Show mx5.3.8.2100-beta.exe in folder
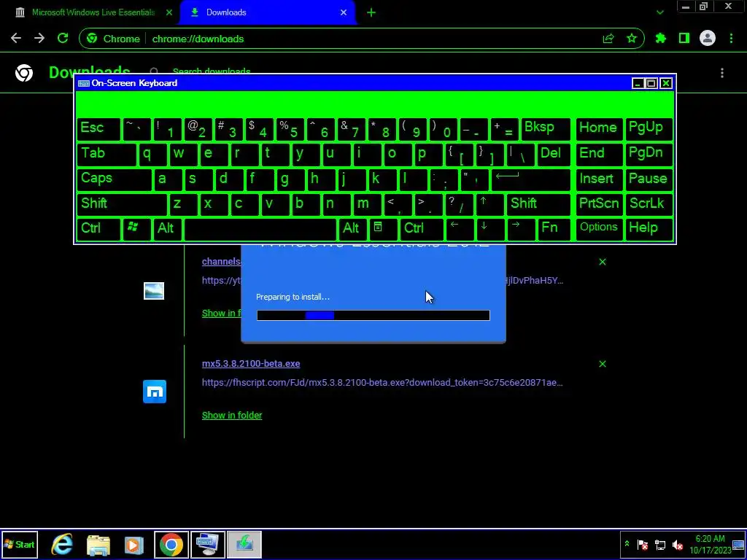747x560 pixels. (x=232, y=415)
